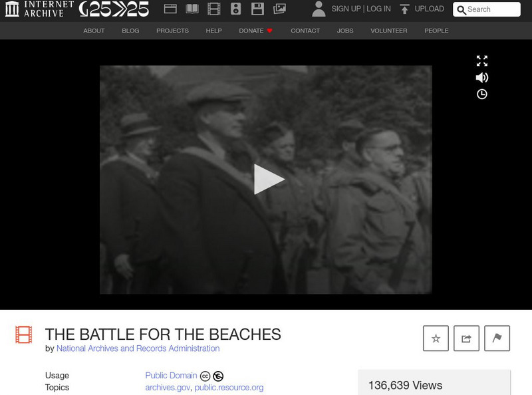The image size is (532, 395).
Task: Favorite this item with the star button
Action: point(436,338)
